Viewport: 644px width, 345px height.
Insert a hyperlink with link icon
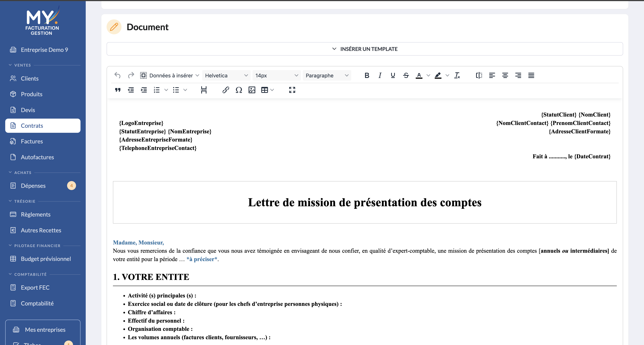point(226,90)
